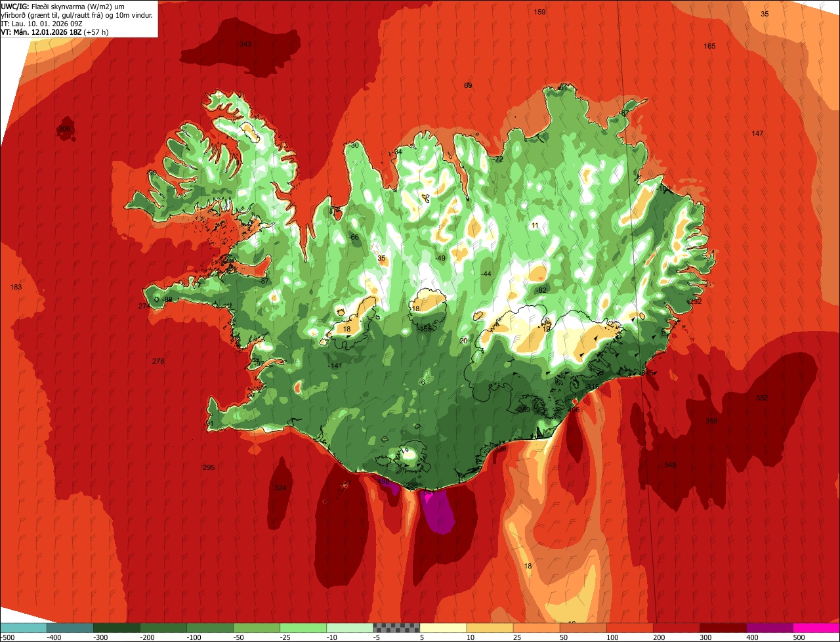Click the -200 dark green legend swatch
Image resolution: width=840 pixels, height=642 pixels.
click(163, 628)
